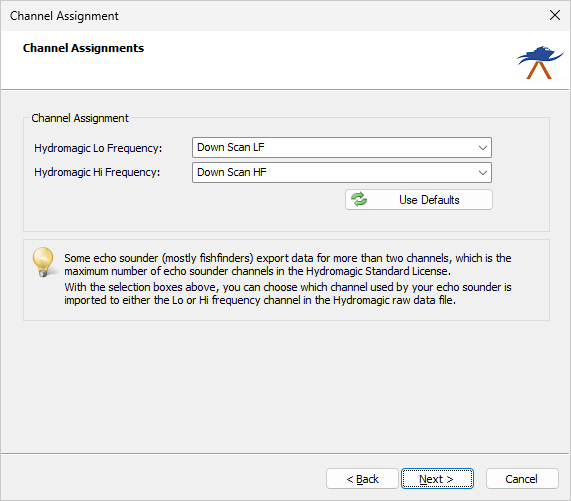Close the Channel Assignment dialog
The image size is (571, 501).
click(x=555, y=15)
